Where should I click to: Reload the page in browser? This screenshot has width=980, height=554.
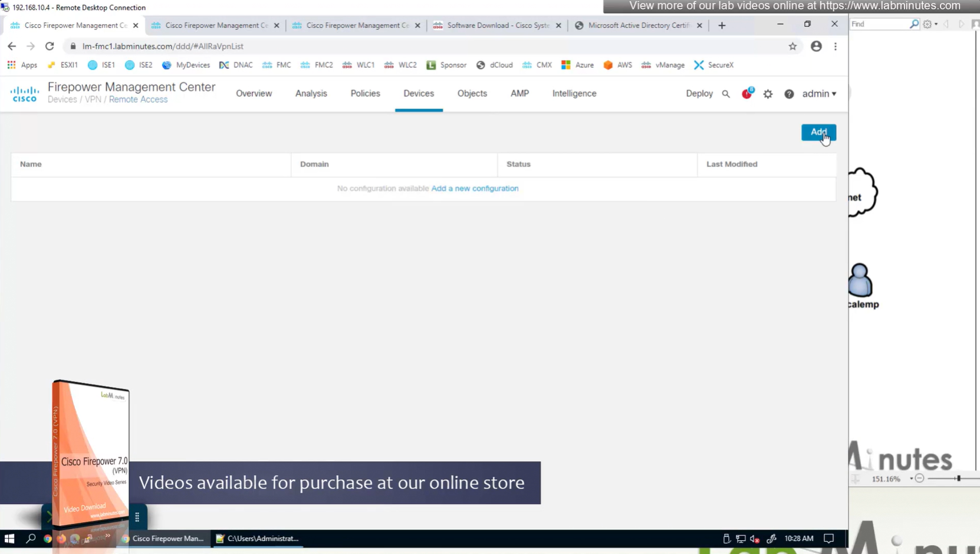click(50, 46)
